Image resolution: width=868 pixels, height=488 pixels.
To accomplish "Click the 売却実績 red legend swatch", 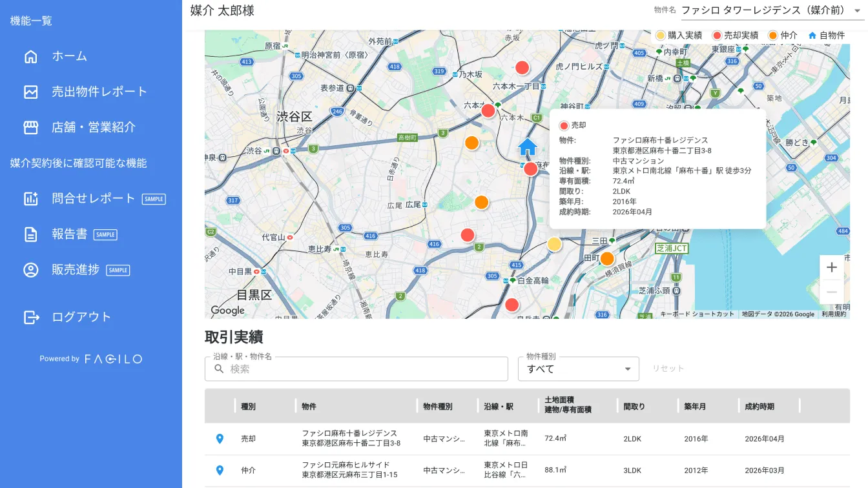I will (717, 36).
